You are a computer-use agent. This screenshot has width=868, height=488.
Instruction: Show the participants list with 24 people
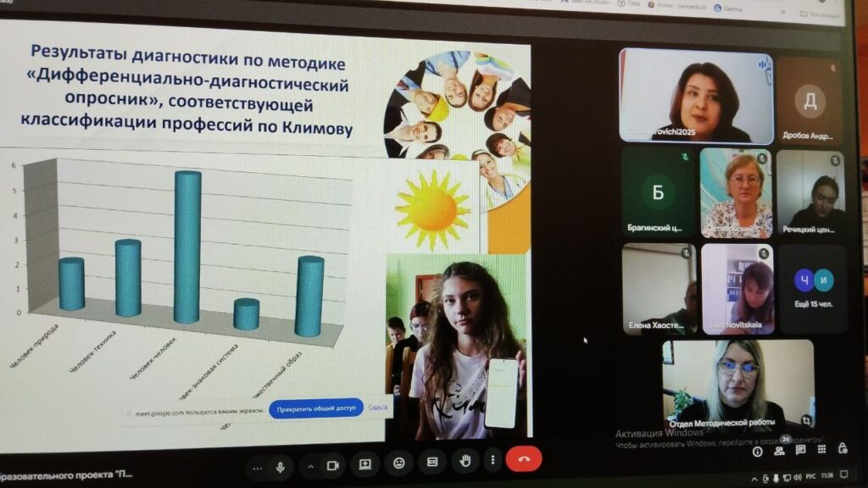point(778,451)
